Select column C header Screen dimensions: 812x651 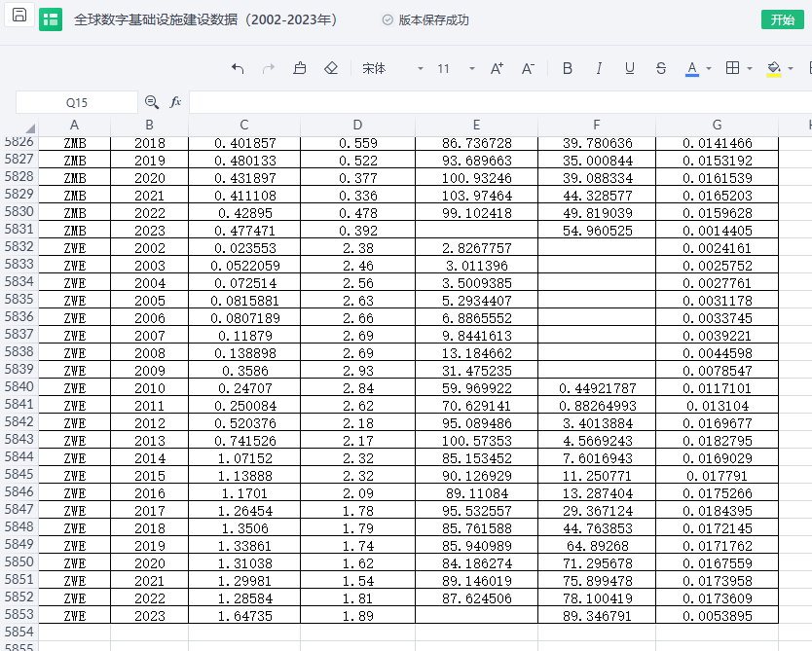tap(244, 125)
